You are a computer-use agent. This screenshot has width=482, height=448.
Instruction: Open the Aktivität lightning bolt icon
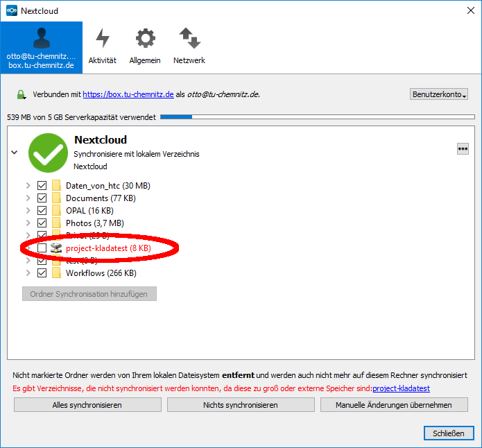pos(102,39)
